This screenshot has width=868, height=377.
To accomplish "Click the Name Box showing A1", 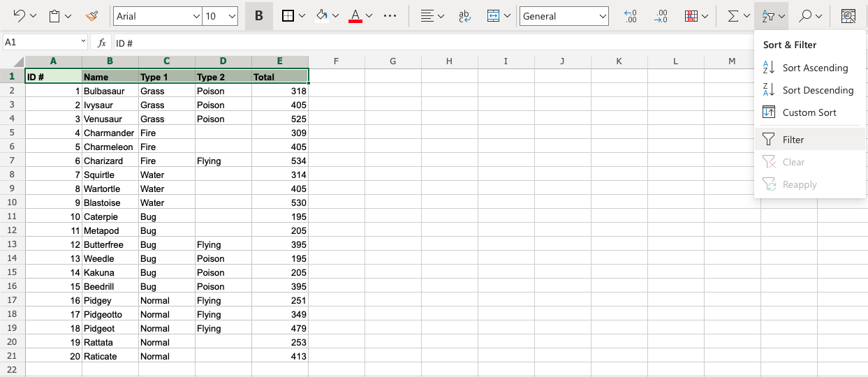I will (x=41, y=43).
